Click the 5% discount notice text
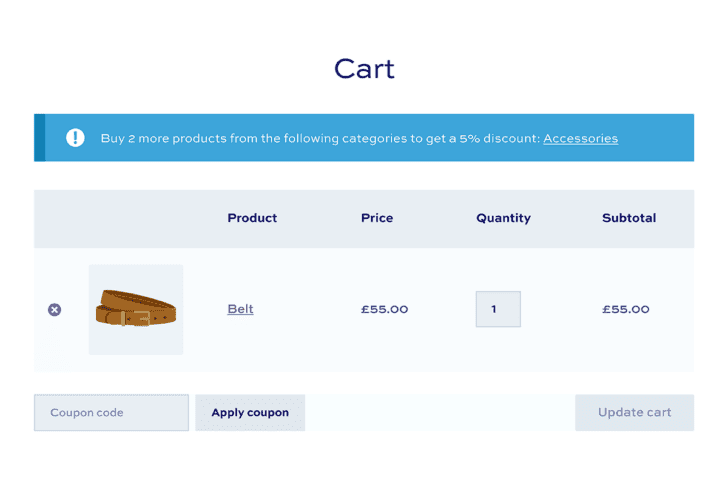The height and width of the screenshot is (485, 728). pos(320,138)
